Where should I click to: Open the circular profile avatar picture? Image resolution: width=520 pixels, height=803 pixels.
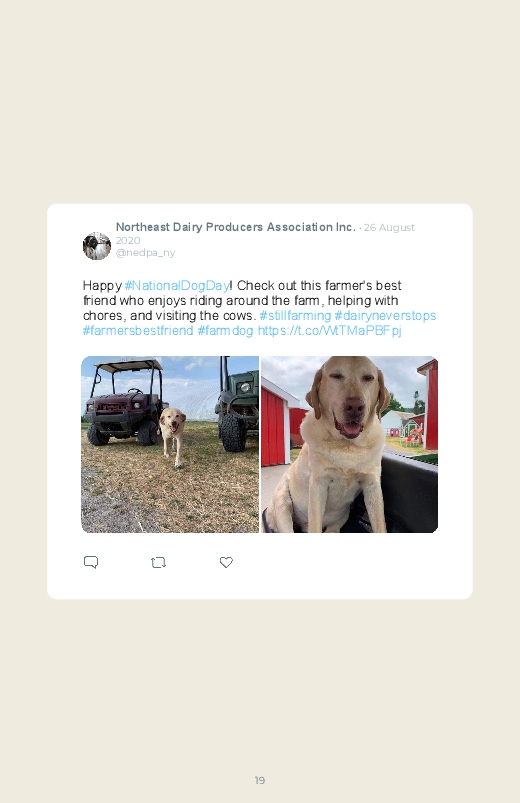97,246
